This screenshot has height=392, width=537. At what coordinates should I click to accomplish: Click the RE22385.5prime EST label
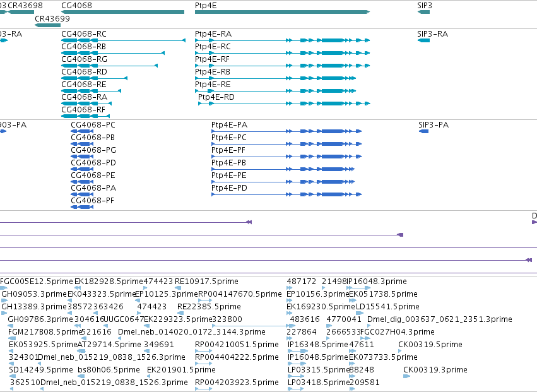[x=209, y=307]
